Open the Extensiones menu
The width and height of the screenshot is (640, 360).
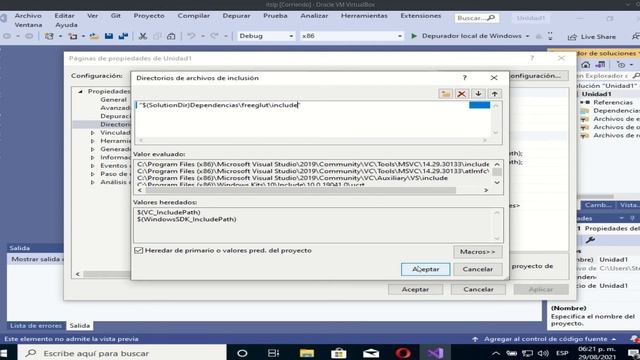point(420,16)
